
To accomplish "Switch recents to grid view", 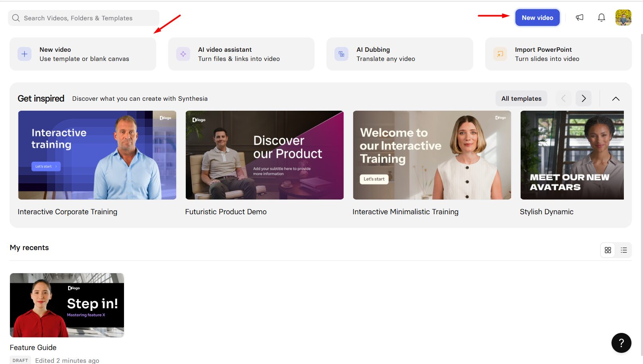I will tap(608, 250).
